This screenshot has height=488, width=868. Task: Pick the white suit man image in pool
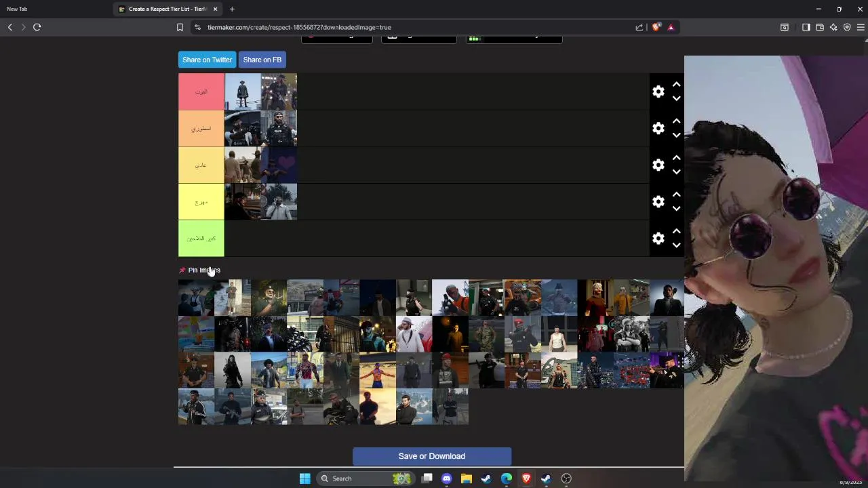414,334
